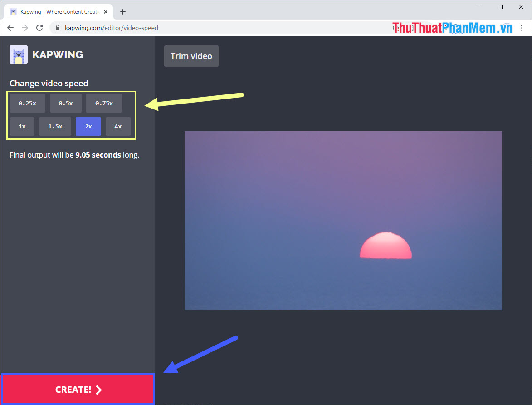Click the Trim video button
The width and height of the screenshot is (532, 405).
191,56
